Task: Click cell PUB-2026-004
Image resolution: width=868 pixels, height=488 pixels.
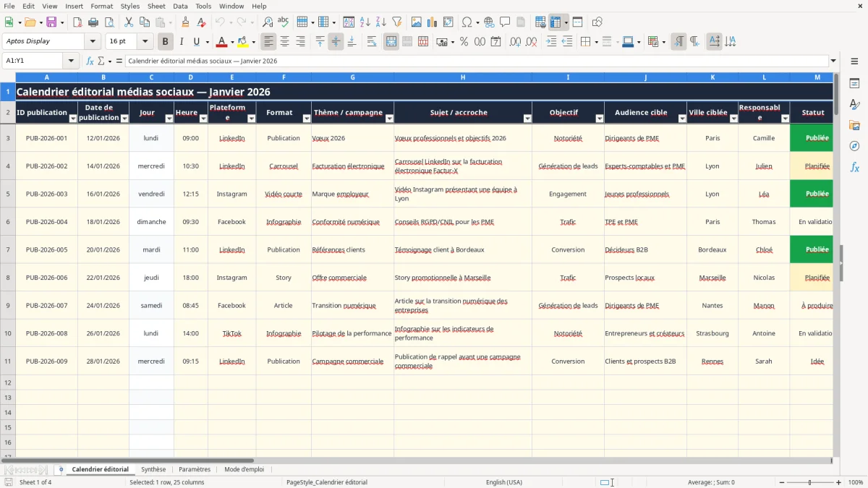Action: click(x=46, y=222)
